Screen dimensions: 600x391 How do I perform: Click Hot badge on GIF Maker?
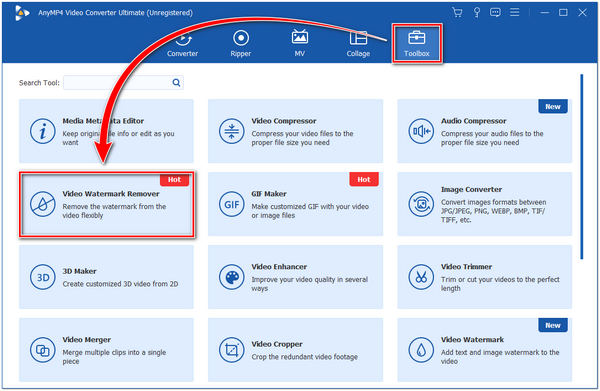(x=364, y=179)
